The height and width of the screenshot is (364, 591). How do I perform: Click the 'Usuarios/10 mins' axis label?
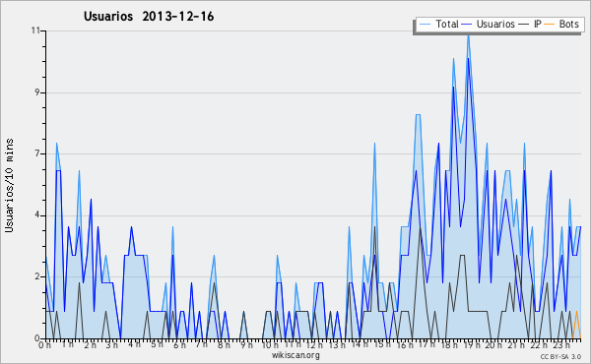pos(9,186)
